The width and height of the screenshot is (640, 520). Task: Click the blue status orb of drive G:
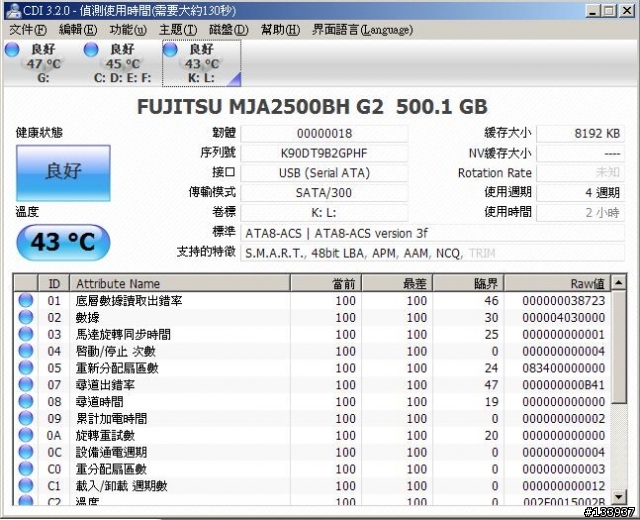tap(12, 49)
